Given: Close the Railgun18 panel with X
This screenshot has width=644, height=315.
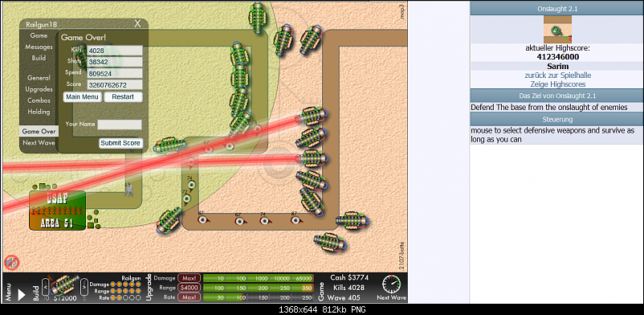Looking at the screenshot, I should tap(137, 23).
